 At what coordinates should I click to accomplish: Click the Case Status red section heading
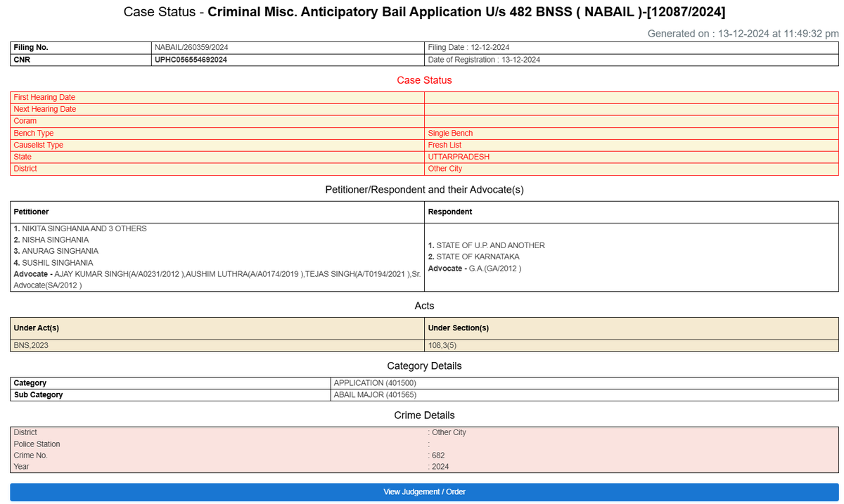(424, 80)
